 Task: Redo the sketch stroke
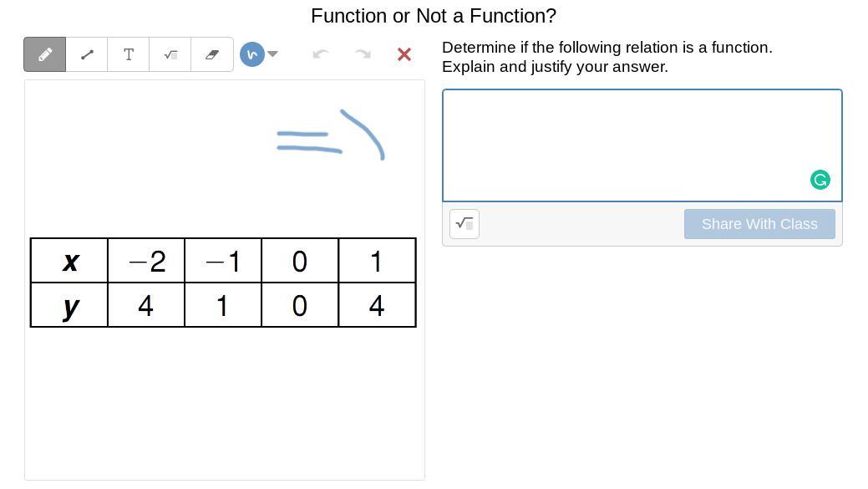click(363, 54)
